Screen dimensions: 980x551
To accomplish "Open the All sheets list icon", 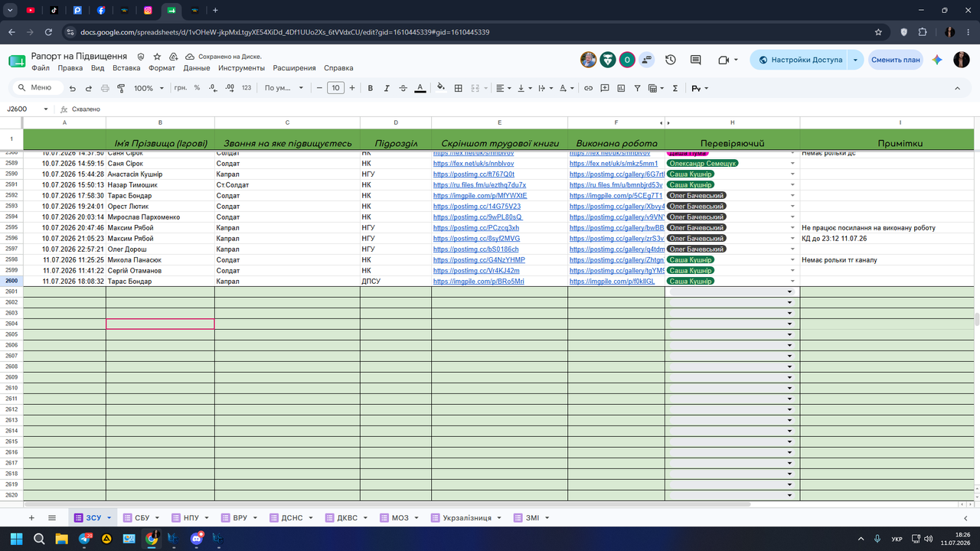I will [x=52, y=518].
